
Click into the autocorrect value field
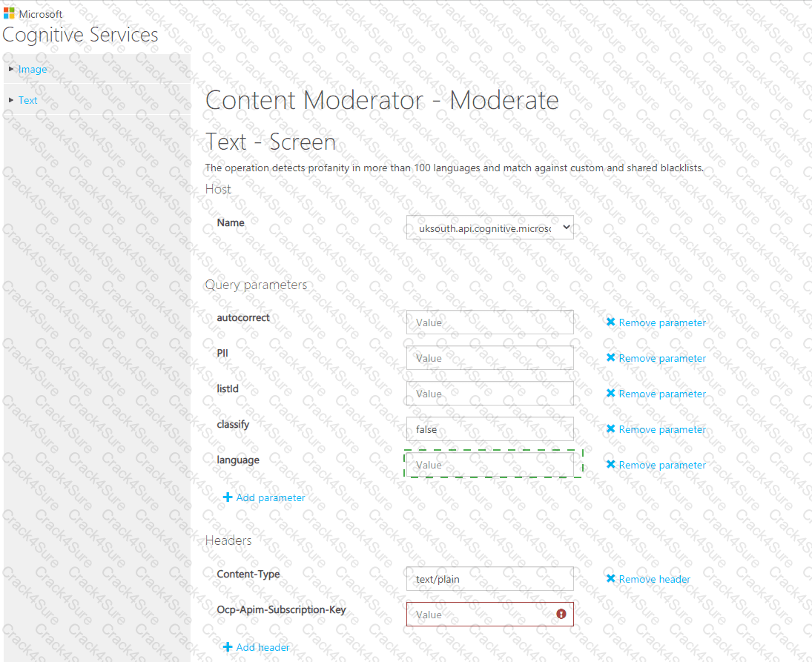489,322
